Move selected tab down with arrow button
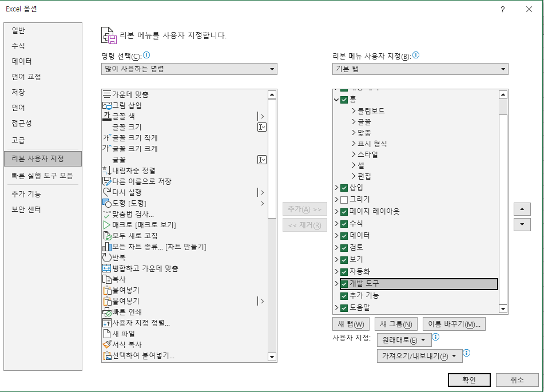 522,224
